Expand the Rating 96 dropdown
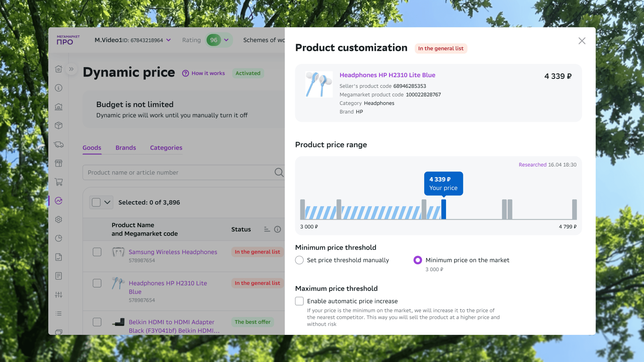644x362 pixels. (226, 40)
